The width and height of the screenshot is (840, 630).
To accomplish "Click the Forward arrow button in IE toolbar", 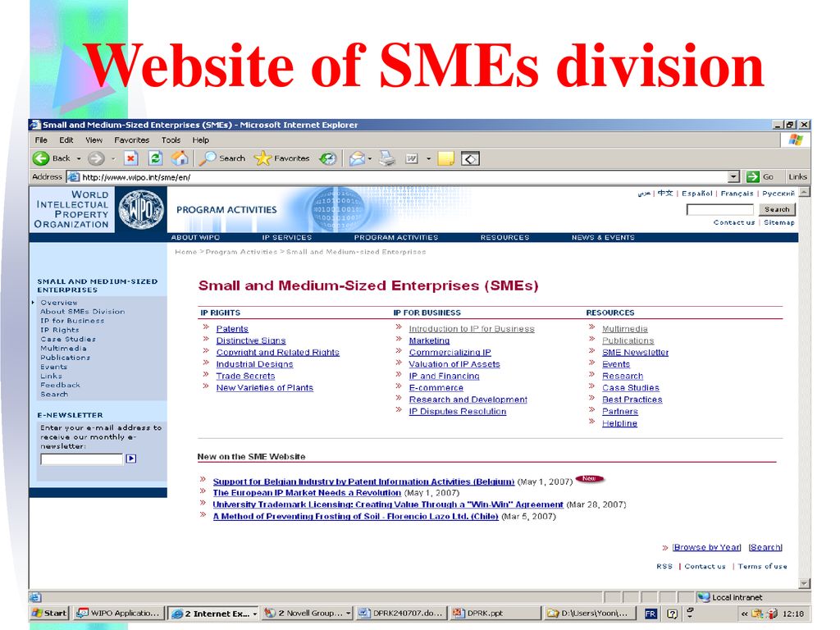I will coord(96,158).
